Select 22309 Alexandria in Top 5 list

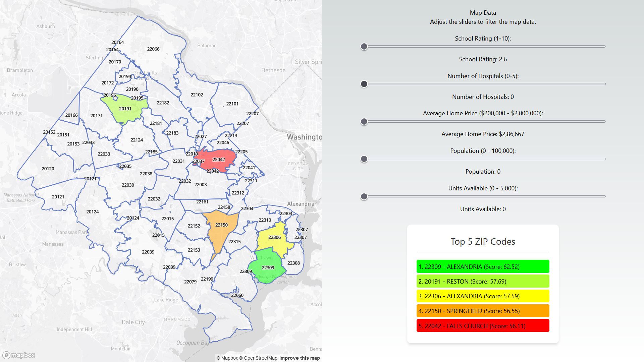coord(483,266)
